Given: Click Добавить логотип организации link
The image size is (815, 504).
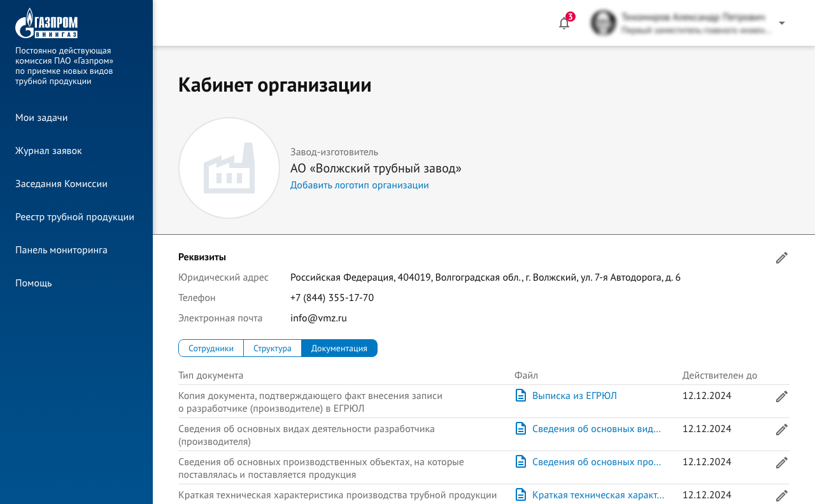Looking at the screenshot, I should point(359,185).
